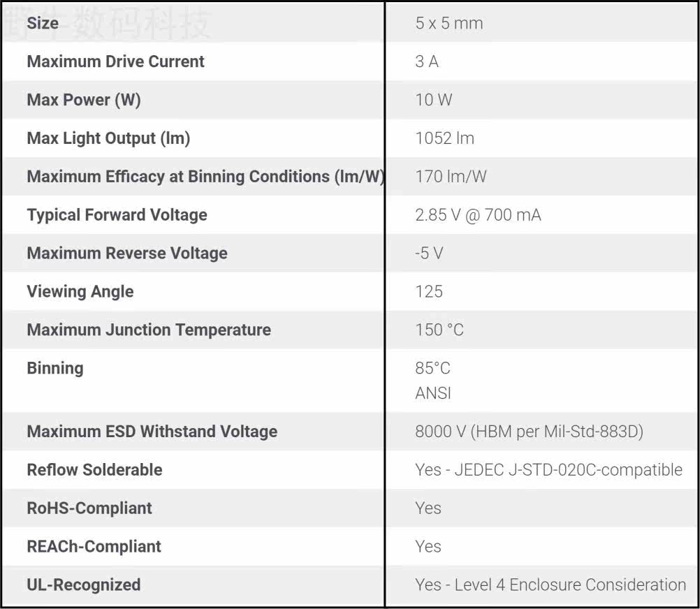Select the 170 lm/W value
This screenshot has height=609, width=700.
(x=451, y=177)
